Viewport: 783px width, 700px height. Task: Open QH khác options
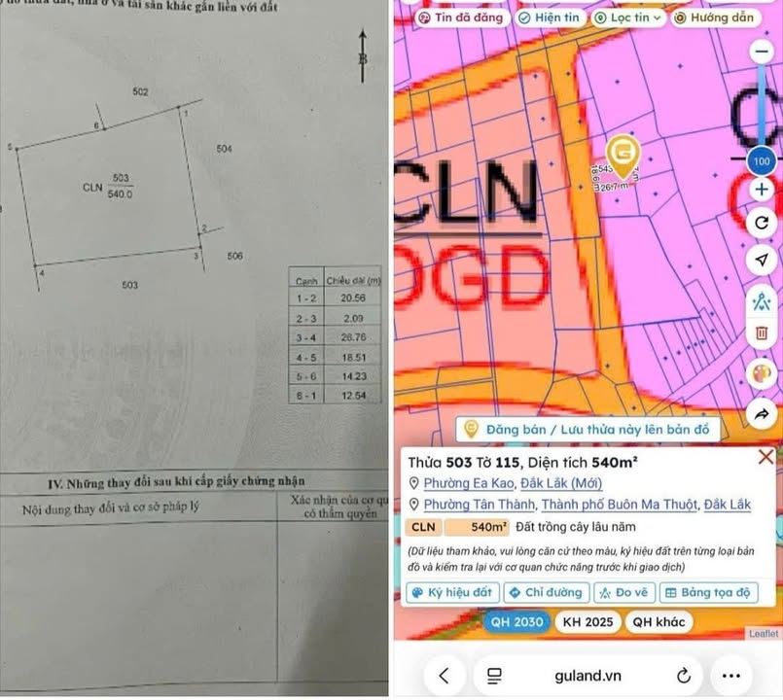pos(658,621)
